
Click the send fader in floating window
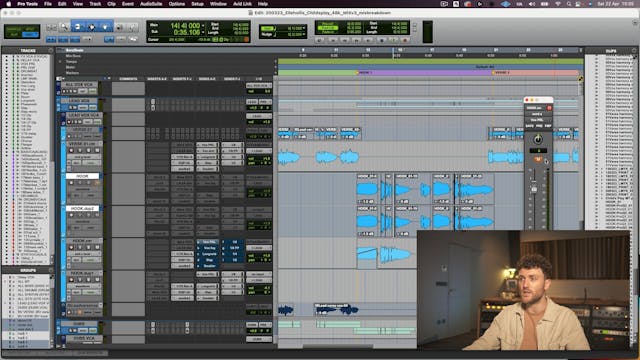click(x=534, y=189)
